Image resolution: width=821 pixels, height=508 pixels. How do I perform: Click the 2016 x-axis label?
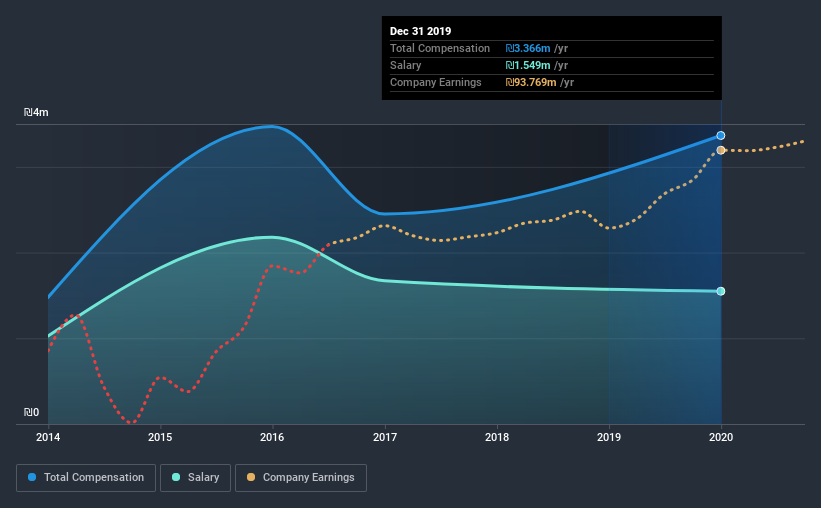tap(272, 437)
